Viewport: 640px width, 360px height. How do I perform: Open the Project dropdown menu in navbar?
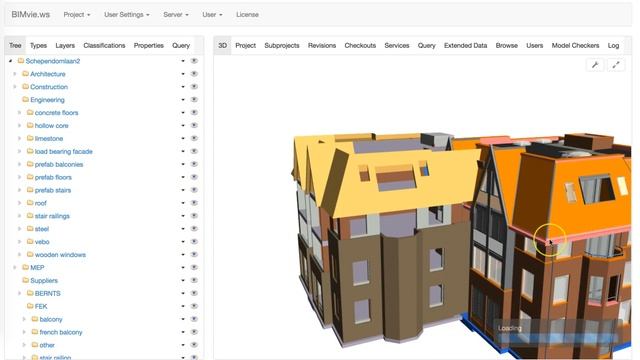click(77, 14)
